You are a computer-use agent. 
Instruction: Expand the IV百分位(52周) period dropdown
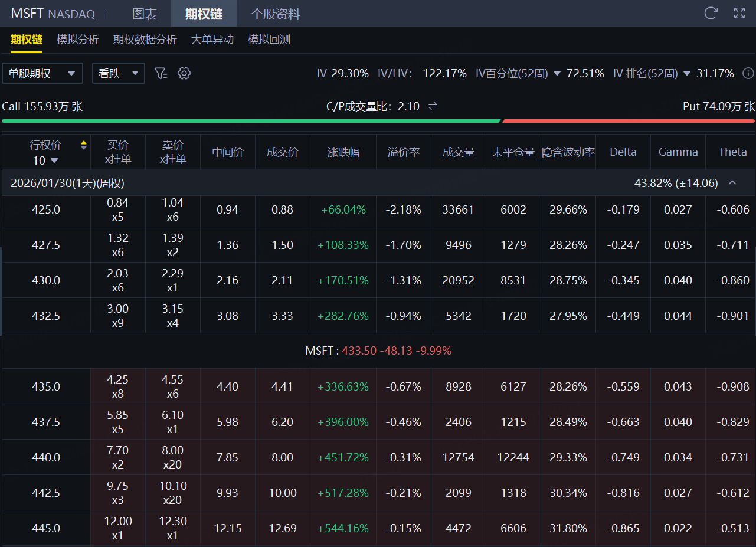tap(557, 74)
